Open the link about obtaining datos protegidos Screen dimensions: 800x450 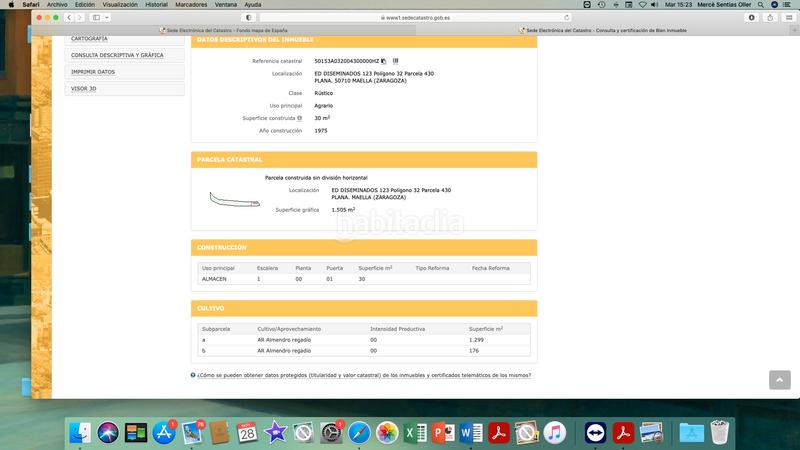[x=364, y=376]
